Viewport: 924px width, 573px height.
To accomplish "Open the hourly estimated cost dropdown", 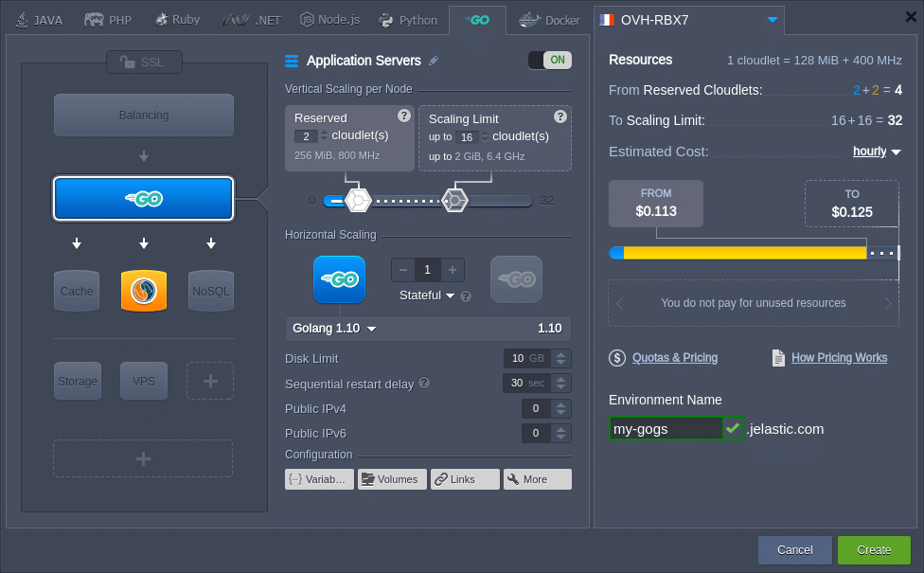I will click(x=877, y=152).
